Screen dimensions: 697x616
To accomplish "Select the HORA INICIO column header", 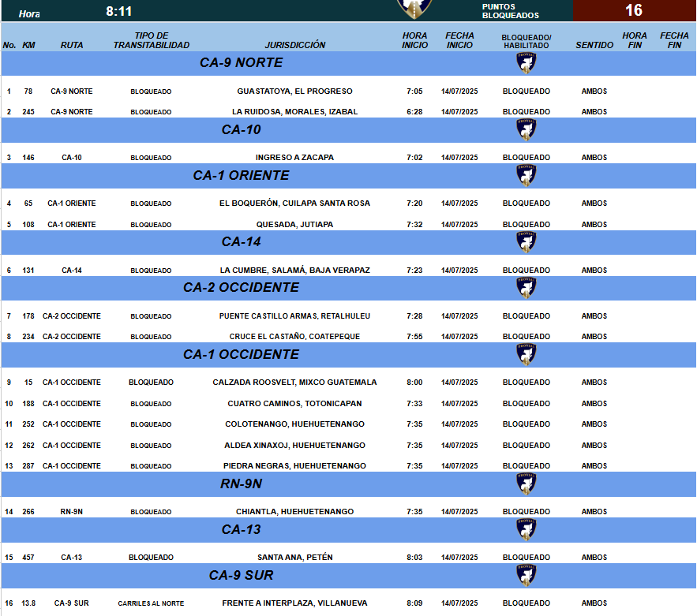I will click(x=414, y=40).
